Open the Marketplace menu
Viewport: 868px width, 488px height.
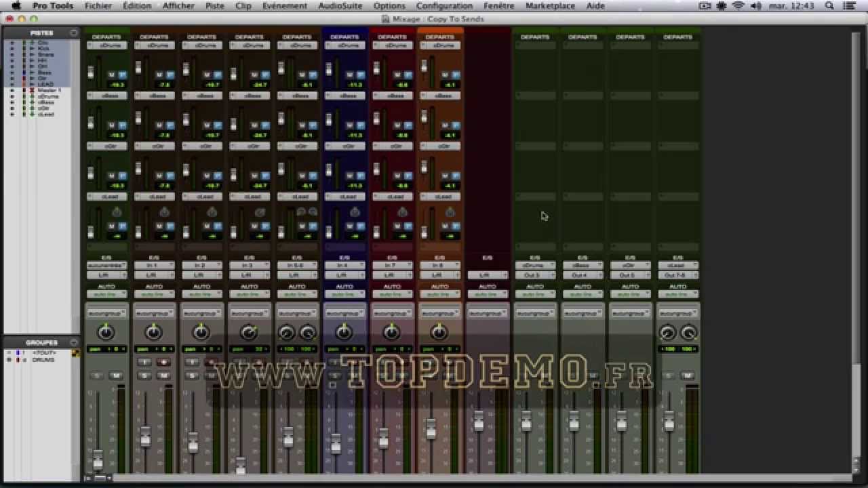(x=550, y=5)
